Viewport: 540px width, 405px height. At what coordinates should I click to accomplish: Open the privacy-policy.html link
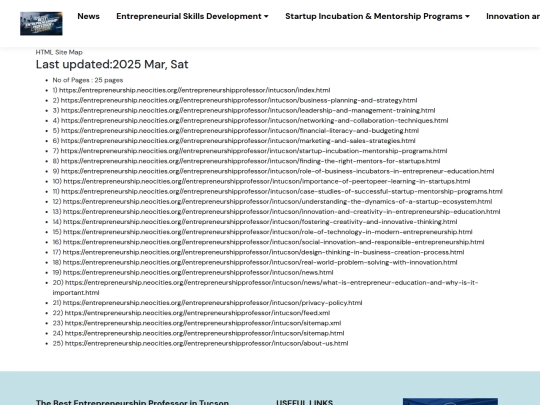(x=212, y=303)
